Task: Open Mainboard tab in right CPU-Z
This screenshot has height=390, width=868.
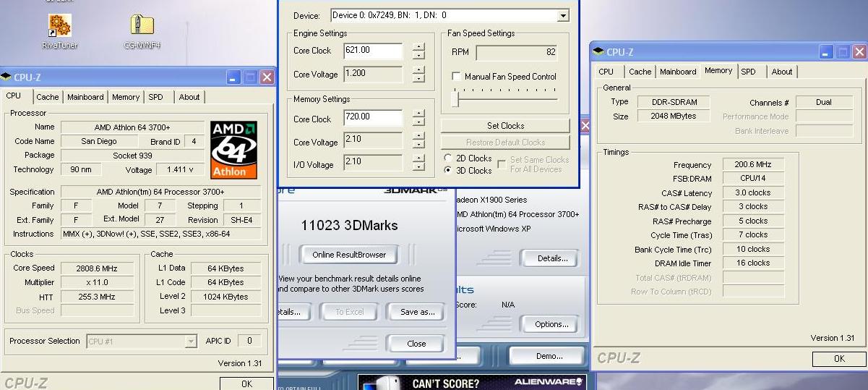Action: (x=678, y=72)
